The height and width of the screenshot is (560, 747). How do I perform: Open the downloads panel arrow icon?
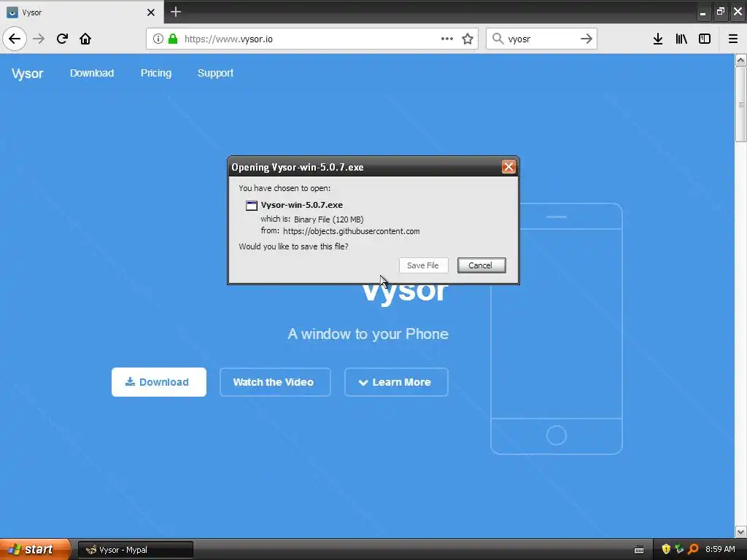tap(658, 39)
